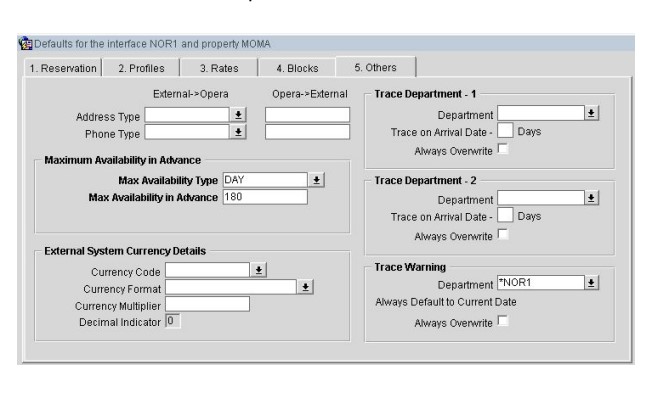Expand Trace Warning Department dropdown
The height and width of the screenshot is (401, 650).
click(592, 284)
